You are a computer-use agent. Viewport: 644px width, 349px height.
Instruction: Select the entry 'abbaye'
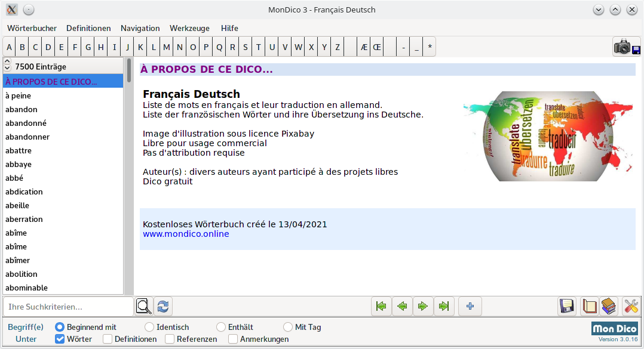coord(63,165)
